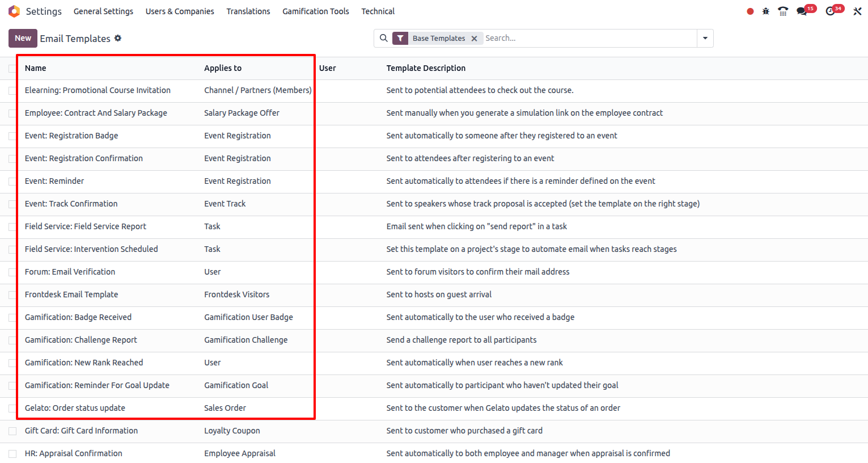Sort by the User column header

tap(327, 68)
